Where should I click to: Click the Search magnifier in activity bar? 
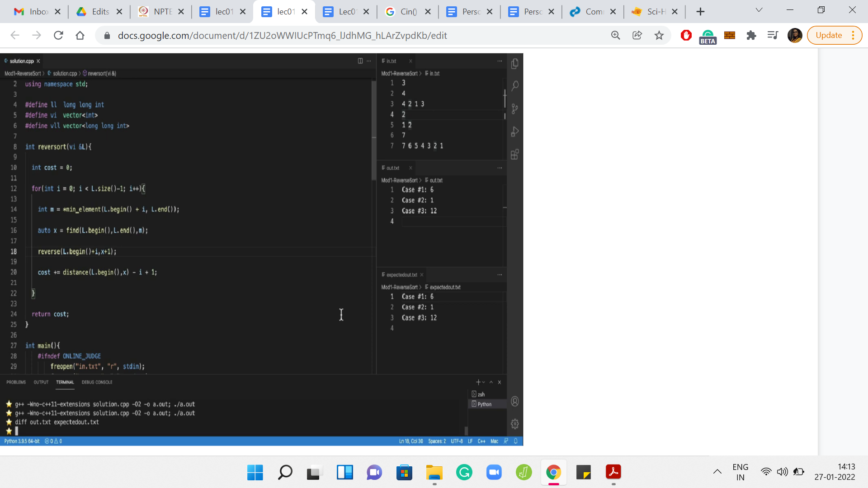[x=514, y=86]
